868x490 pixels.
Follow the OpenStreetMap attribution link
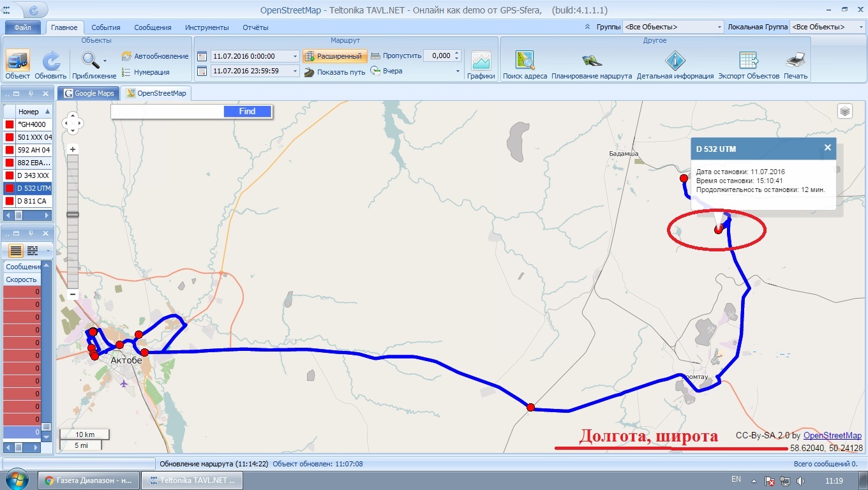pyautogui.click(x=832, y=436)
